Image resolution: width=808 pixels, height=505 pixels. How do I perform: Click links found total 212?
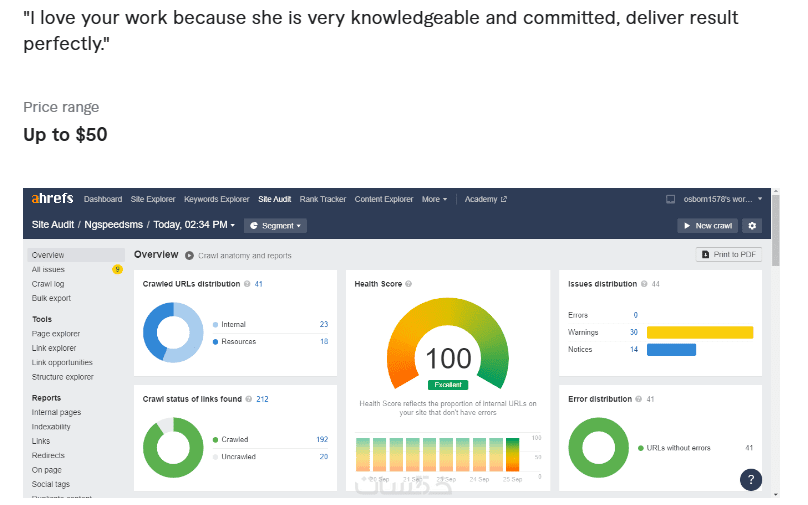[262, 399]
